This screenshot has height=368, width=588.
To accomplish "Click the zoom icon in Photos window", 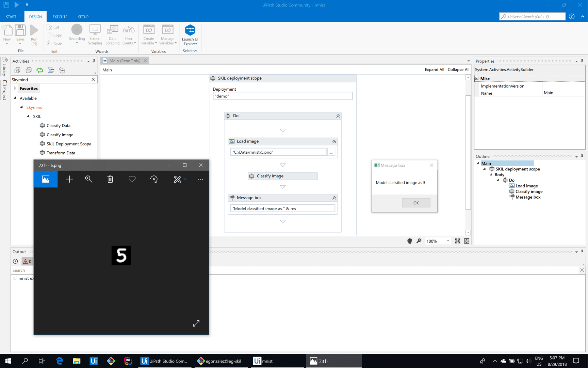I will click(88, 179).
